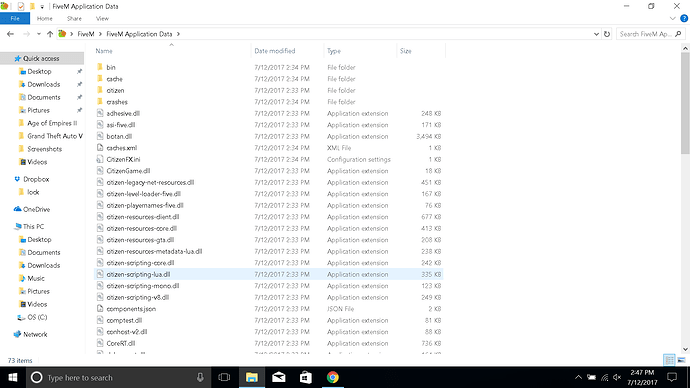The height and width of the screenshot is (388, 690).
Task: Open recent locations dropdown arrow
Action: (39, 34)
